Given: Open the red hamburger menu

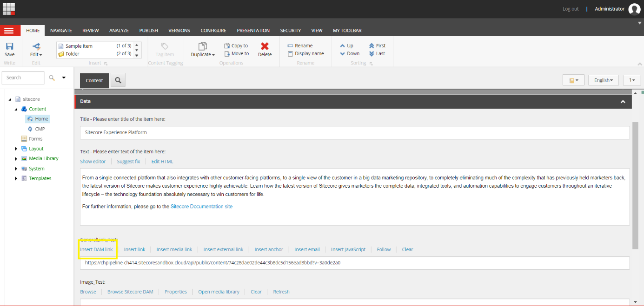Looking at the screenshot, I should pos(9,31).
